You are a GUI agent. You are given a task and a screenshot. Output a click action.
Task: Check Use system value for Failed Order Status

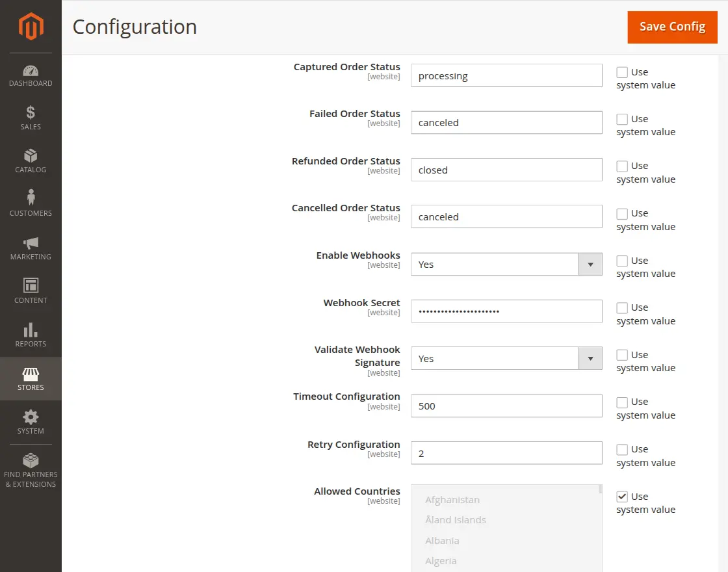click(622, 120)
